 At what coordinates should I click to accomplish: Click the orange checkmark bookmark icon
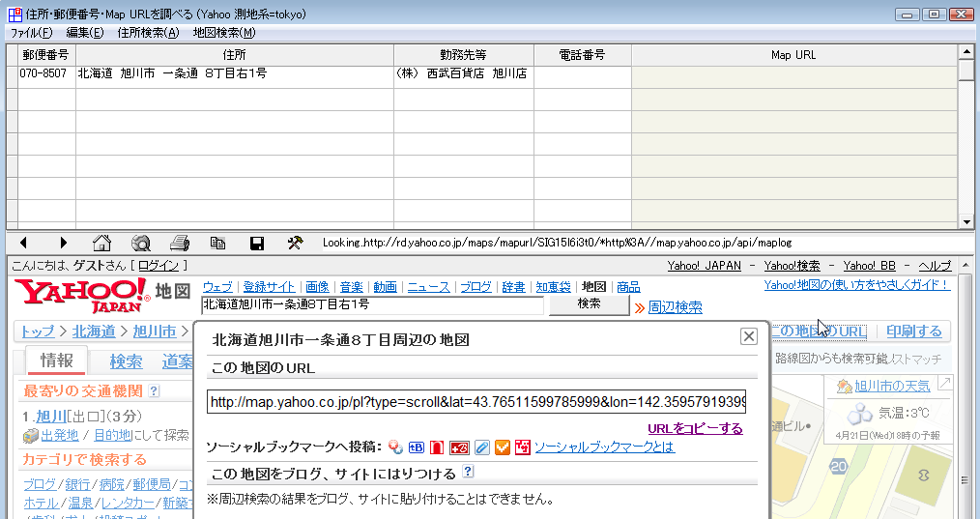[x=502, y=447]
